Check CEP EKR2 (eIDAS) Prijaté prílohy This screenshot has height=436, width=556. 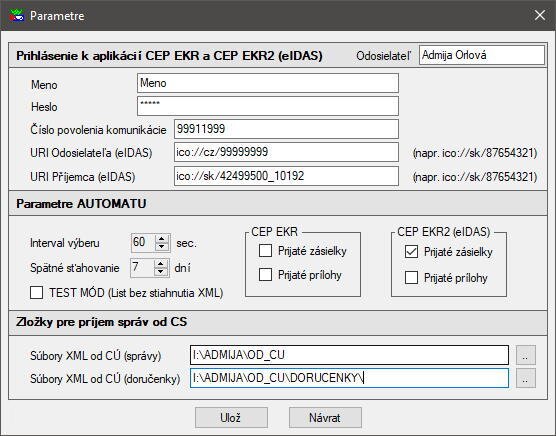click(x=411, y=278)
